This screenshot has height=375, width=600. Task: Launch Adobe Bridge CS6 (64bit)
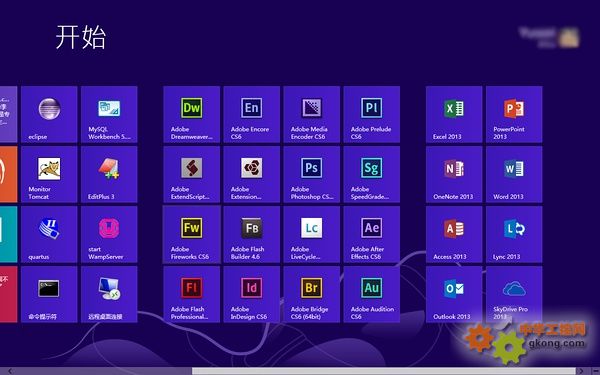point(311,294)
